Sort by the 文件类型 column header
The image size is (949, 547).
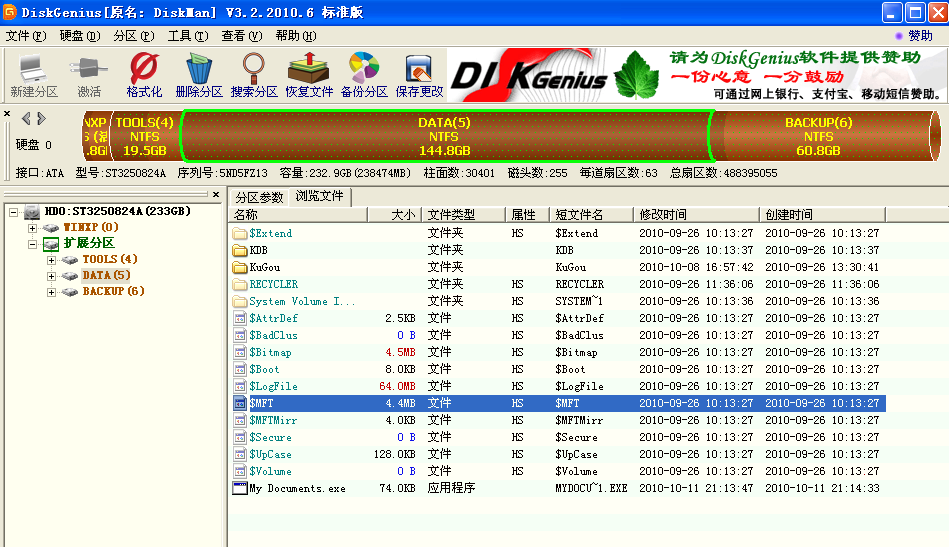point(463,215)
